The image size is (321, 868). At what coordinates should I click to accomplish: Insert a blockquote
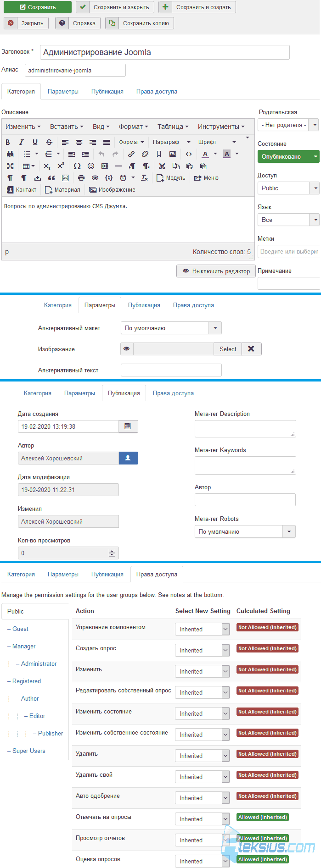[51, 178]
